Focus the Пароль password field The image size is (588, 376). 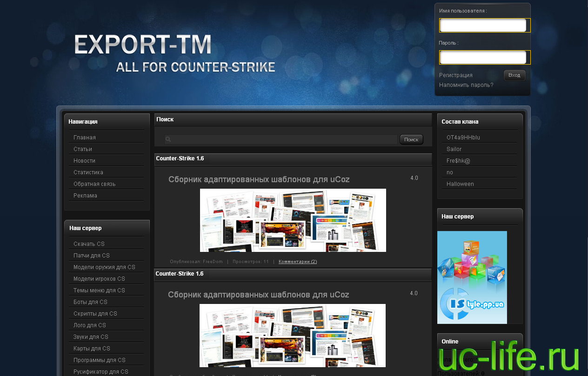(483, 57)
